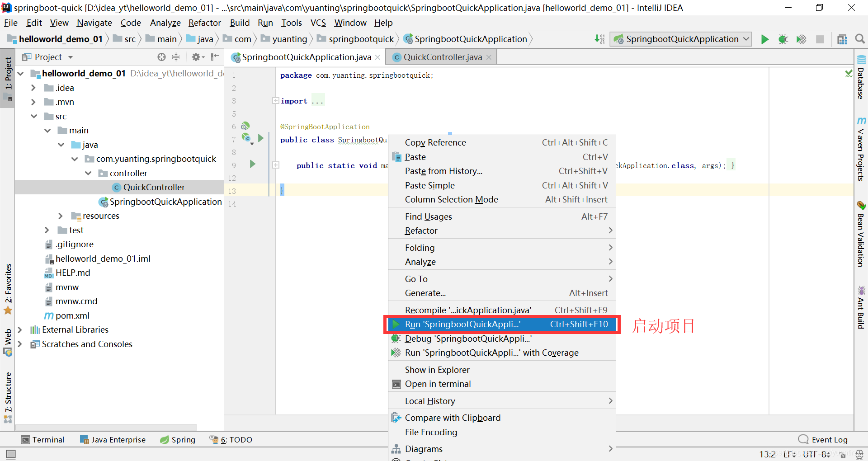868x461 pixels.
Task: Open the Database tool window
Action: click(x=861, y=77)
